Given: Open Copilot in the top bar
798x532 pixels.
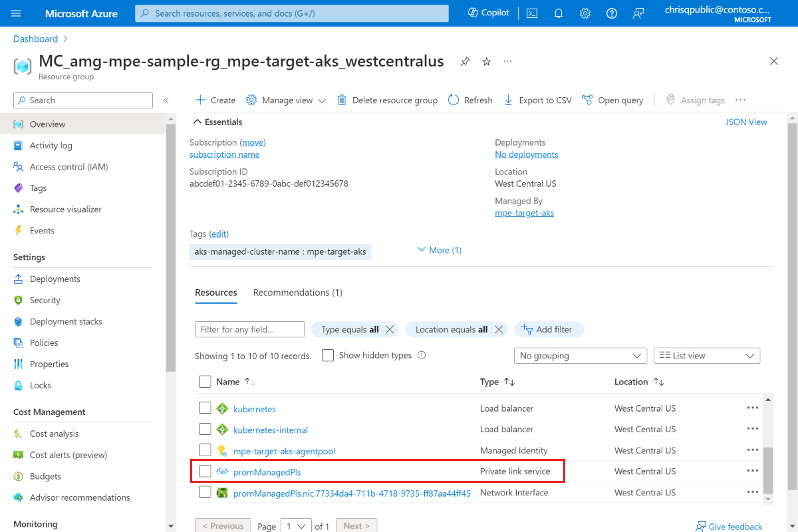Looking at the screenshot, I should click(x=489, y=13).
